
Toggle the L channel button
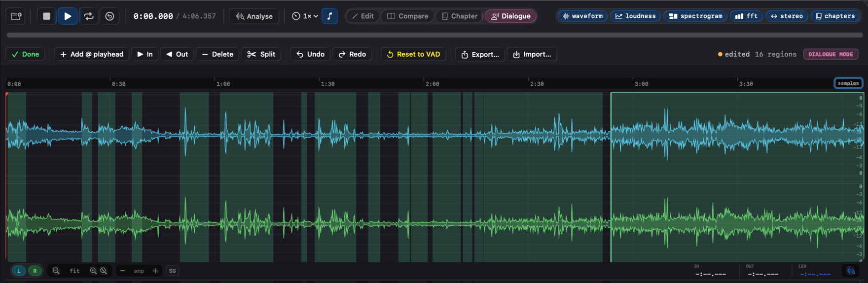tap(19, 271)
